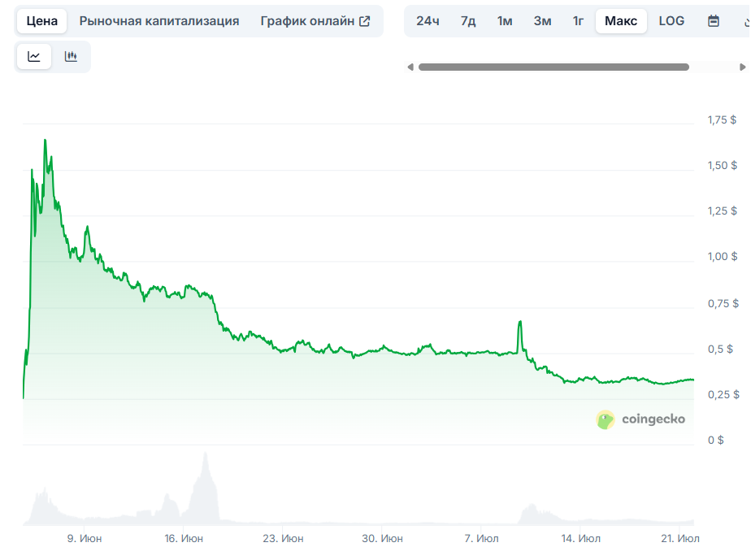Select the Цена tab
The image size is (751, 560).
click(x=41, y=21)
